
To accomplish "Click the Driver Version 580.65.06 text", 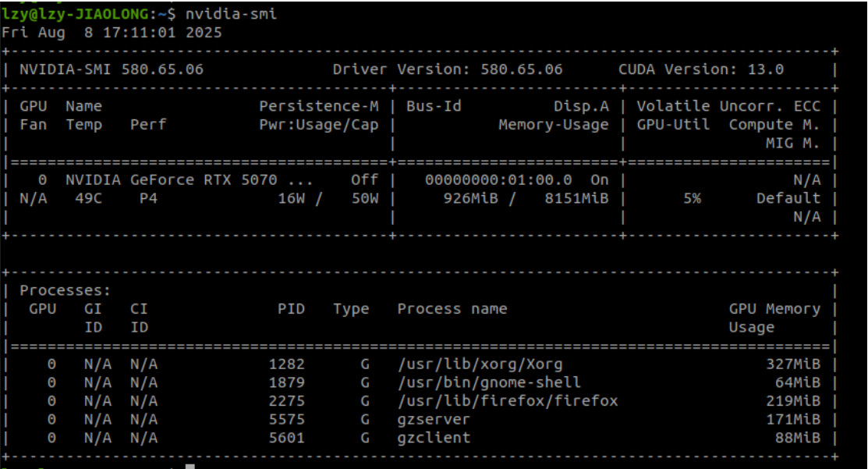I will (x=447, y=69).
